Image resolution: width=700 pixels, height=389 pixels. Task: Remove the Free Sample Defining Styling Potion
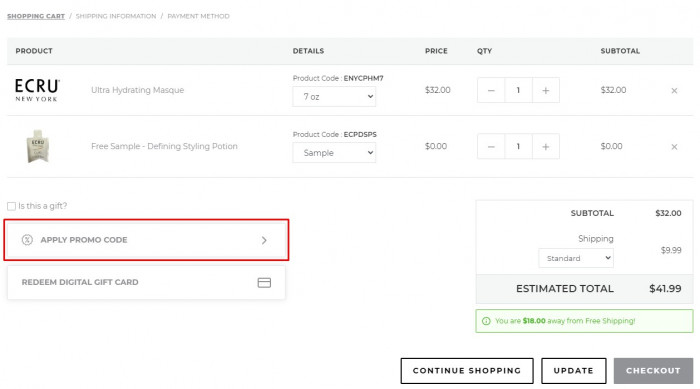674,147
